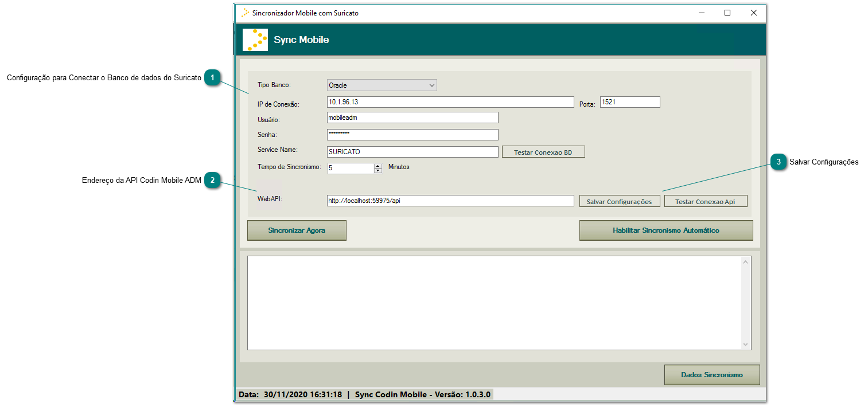Image resolution: width=868 pixels, height=407 pixels.
Task: Click the Salvar Configurações button
Action: coord(620,201)
